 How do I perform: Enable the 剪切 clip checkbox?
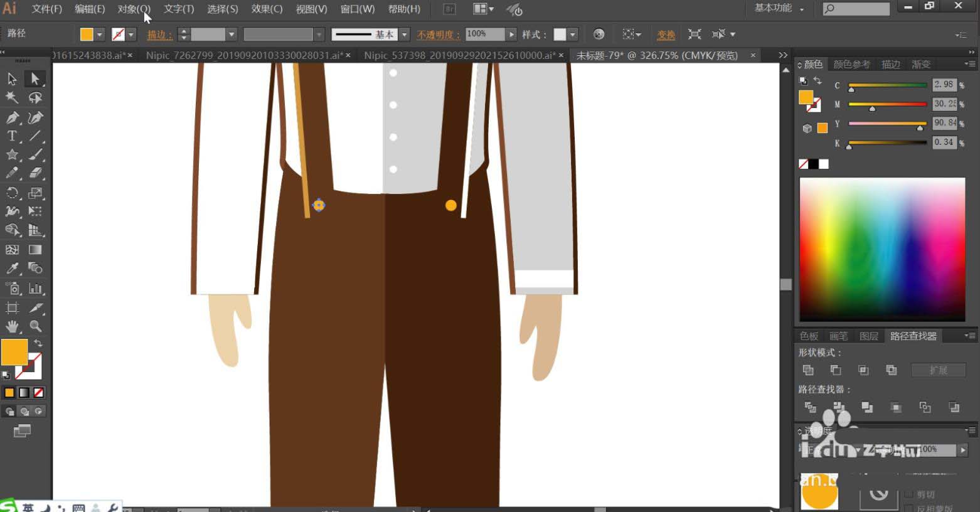tap(908, 494)
